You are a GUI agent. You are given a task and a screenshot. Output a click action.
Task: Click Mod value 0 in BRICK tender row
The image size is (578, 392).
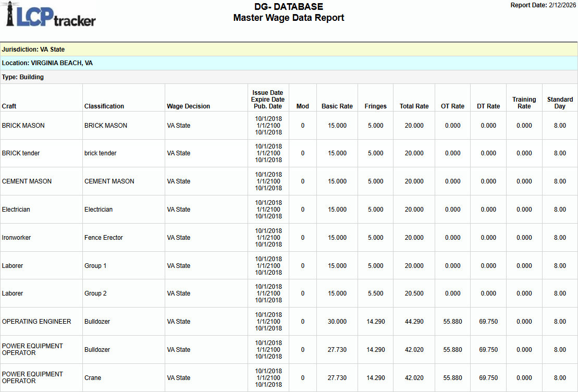click(303, 153)
